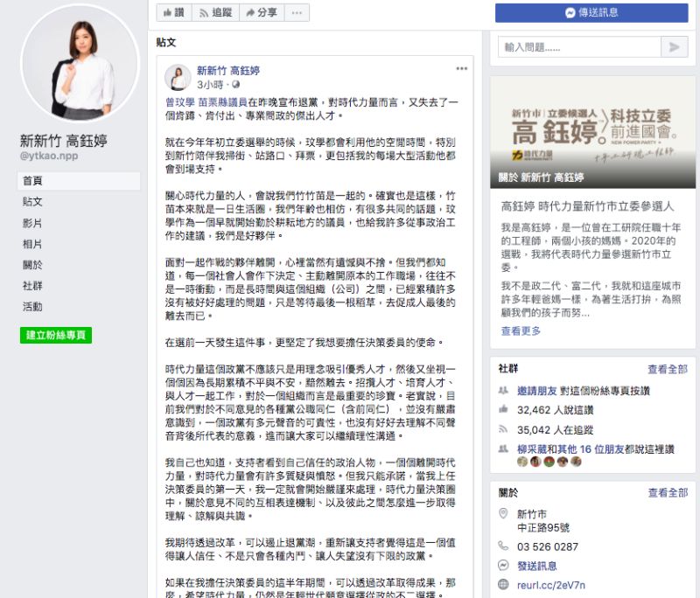Image resolution: width=700 pixels, height=598 pixels.
Task: Open the post's three-dot options menu
Action: tap(462, 69)
